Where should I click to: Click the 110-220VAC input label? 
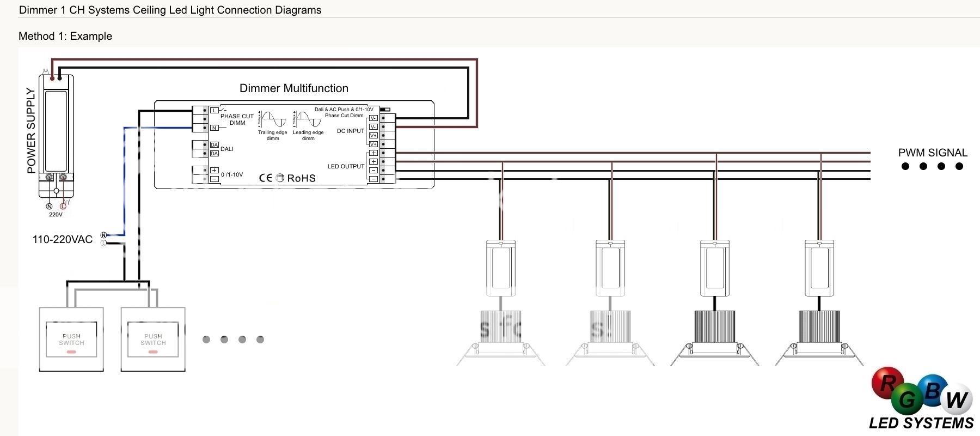tap(63, 239)
